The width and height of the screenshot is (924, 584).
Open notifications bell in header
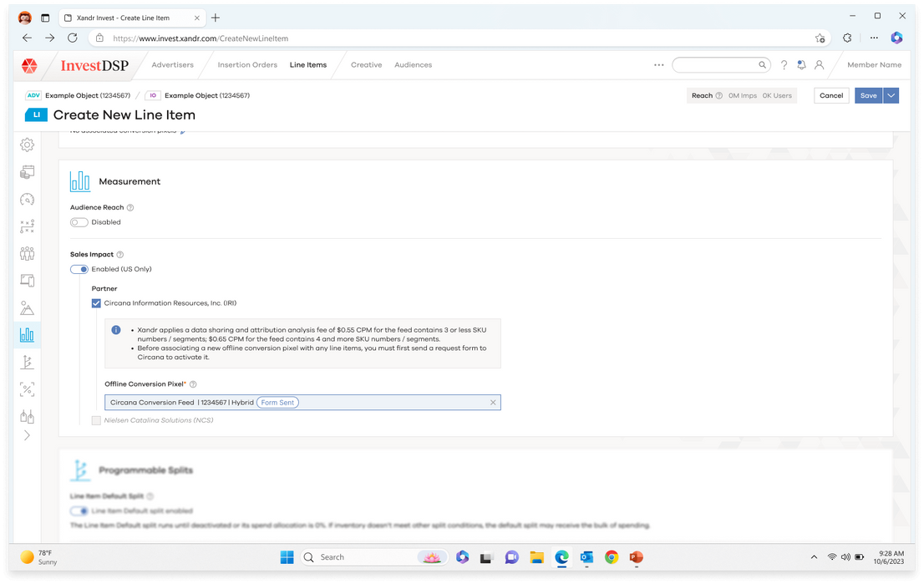click(801, 65)
